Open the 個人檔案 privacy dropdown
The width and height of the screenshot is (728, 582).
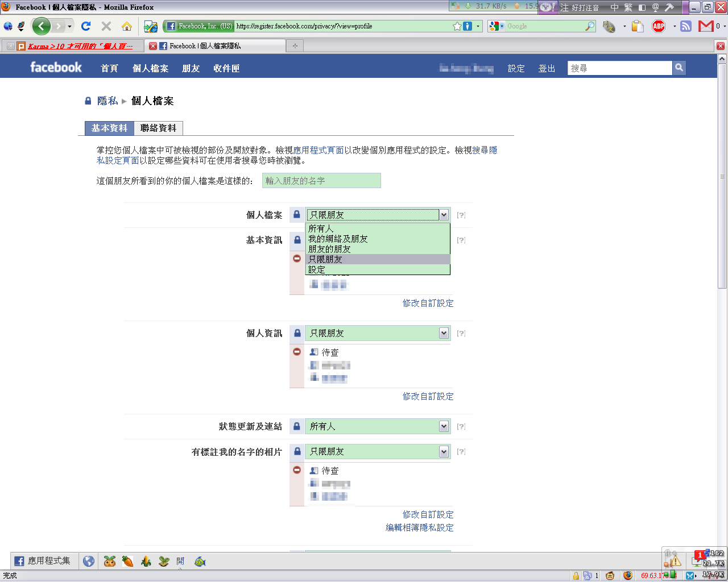pos(378,215)
